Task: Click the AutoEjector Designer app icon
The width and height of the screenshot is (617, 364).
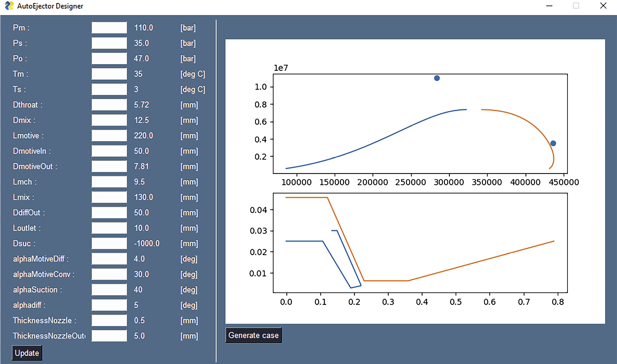Action: point(9,6)
